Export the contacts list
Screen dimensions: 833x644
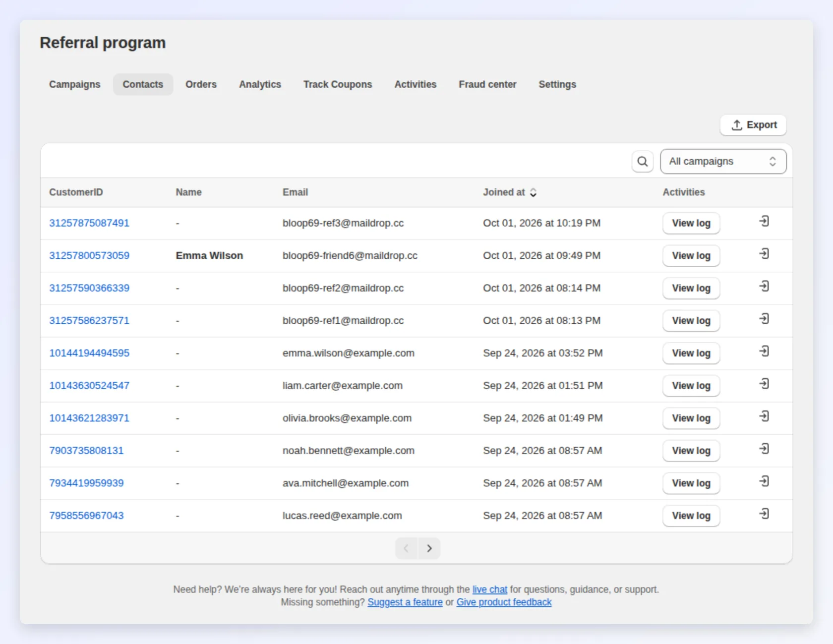(753, 125)
